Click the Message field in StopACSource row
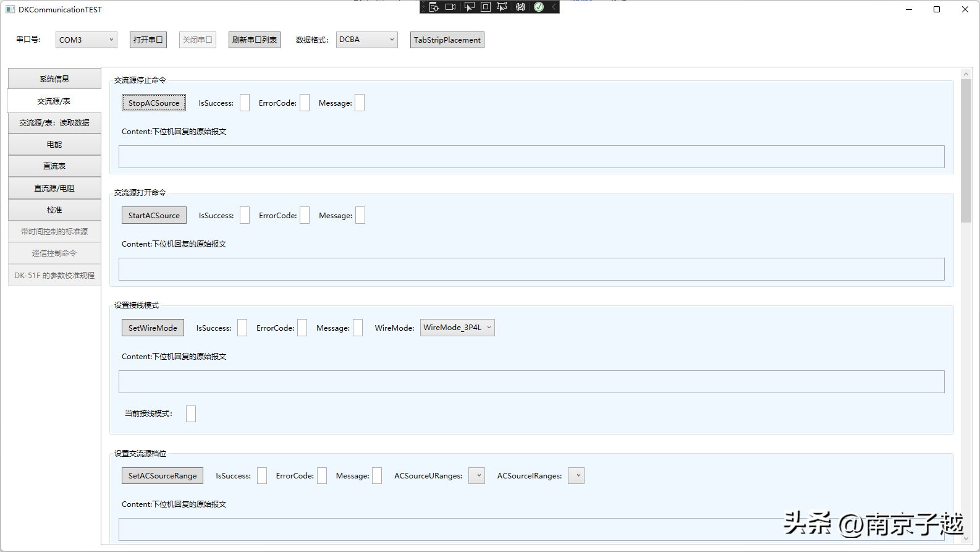This screenshot has height=552, width=980. [x=360, y=103]
